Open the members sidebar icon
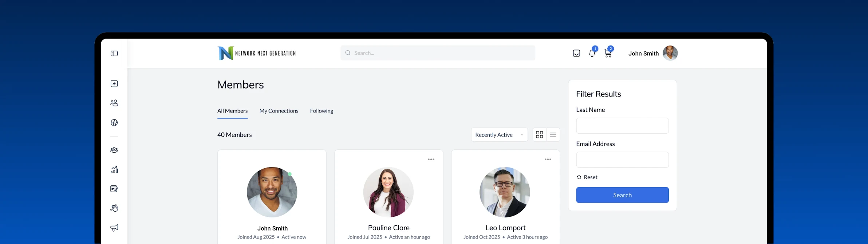The image size is (868, 244). [114, 103]
